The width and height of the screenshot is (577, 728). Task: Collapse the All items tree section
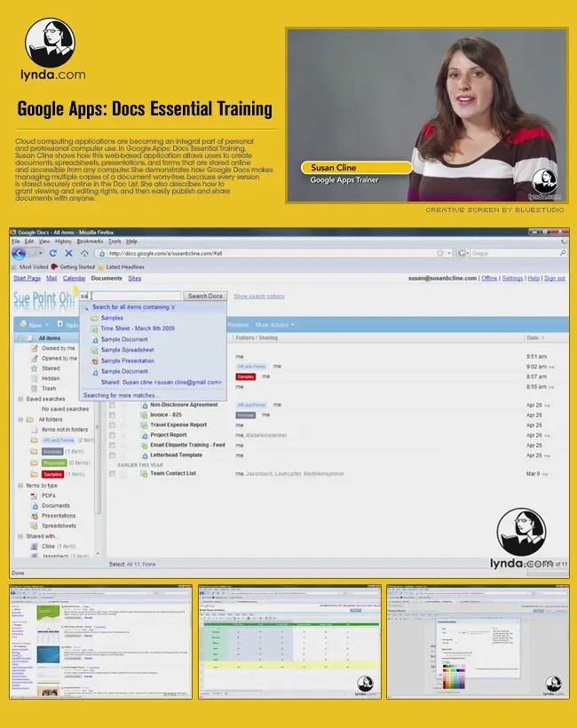[20, 338]
